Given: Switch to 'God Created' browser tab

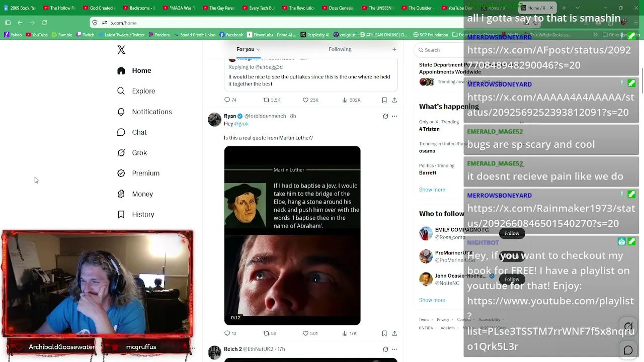Looking at the screenshot, I should click(x=99, y=8).
